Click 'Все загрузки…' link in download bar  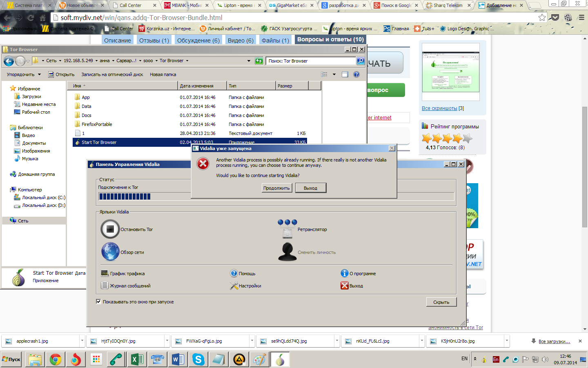coord(554,341)
